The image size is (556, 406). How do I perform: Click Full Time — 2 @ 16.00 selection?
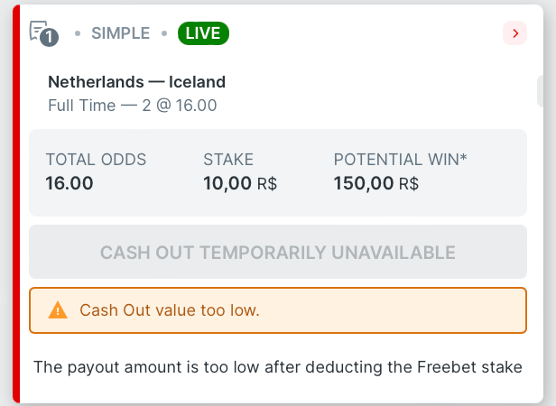point(132,105)
